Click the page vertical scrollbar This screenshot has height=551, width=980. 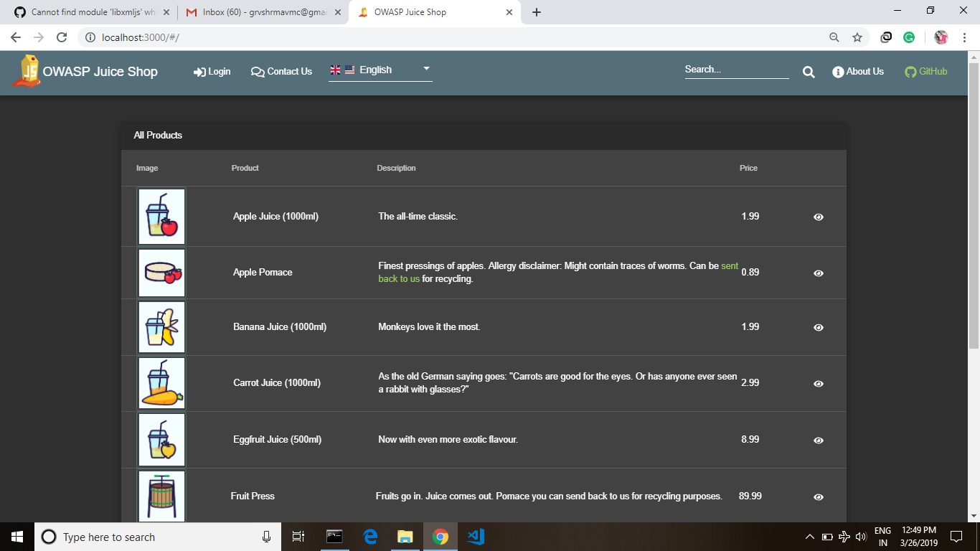coord(974,204)
